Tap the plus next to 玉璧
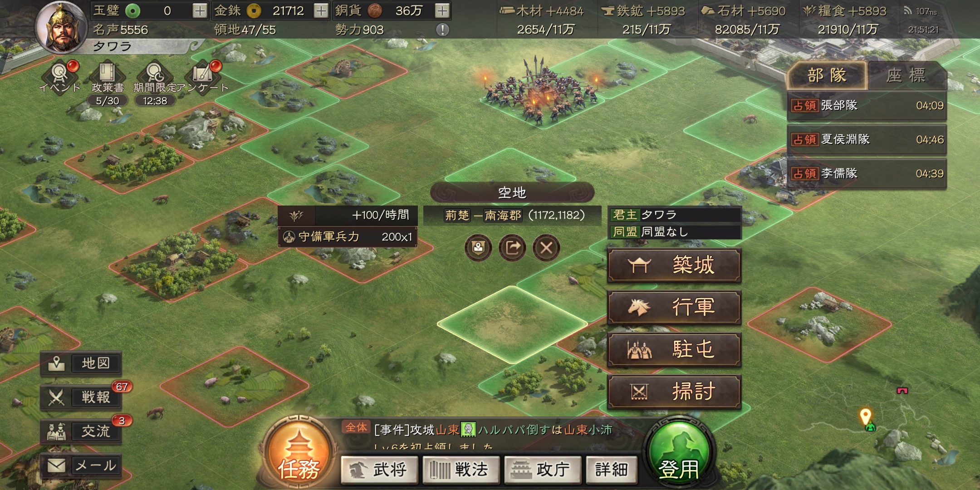Screen dimensions: 980x490 (x=200, y=10)
